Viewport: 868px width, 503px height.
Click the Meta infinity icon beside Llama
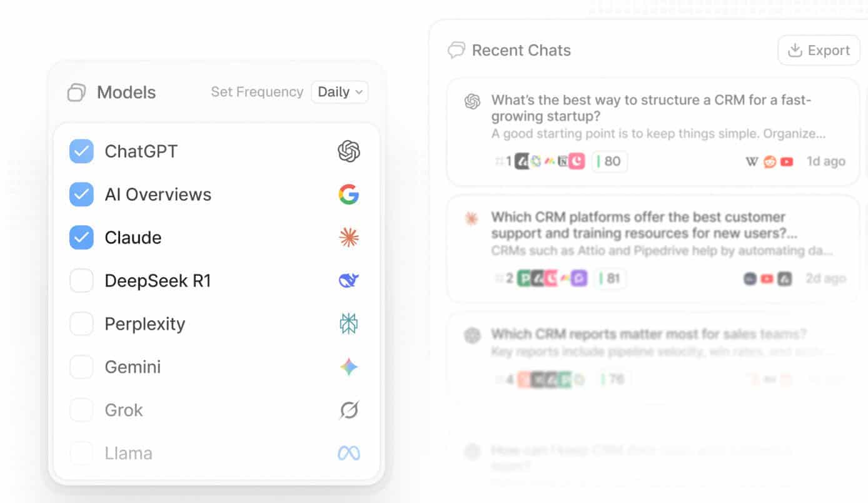[x=349, y=453]
